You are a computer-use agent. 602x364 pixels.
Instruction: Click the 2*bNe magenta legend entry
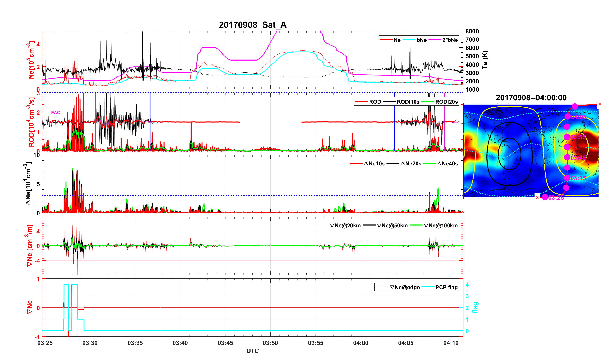(x=450, y=40)
